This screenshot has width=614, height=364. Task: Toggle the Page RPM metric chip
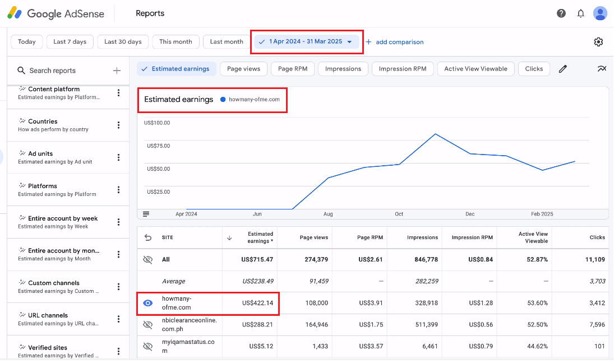(293, 69)
